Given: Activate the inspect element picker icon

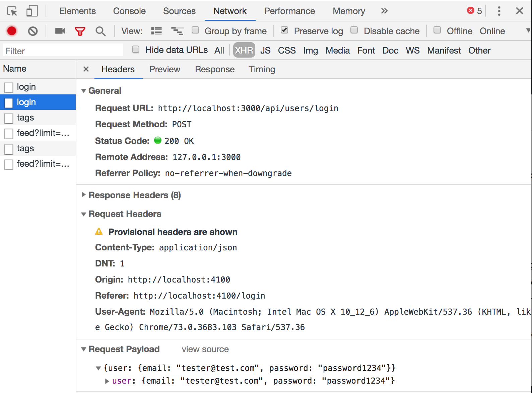Looking at the screenshot, I should (12, 11).
